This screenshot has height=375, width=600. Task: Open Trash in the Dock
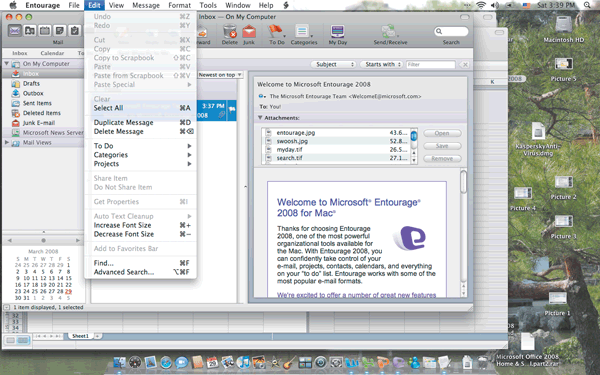tap(484, 362)
